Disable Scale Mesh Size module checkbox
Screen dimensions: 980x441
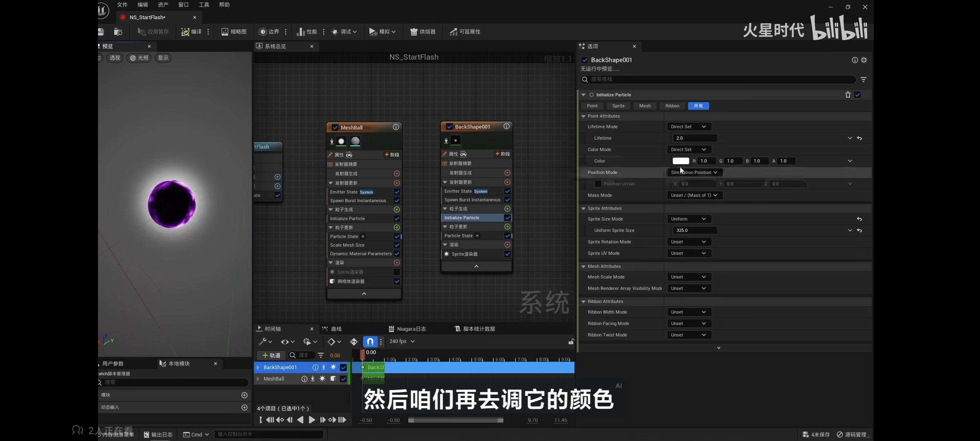396,245
